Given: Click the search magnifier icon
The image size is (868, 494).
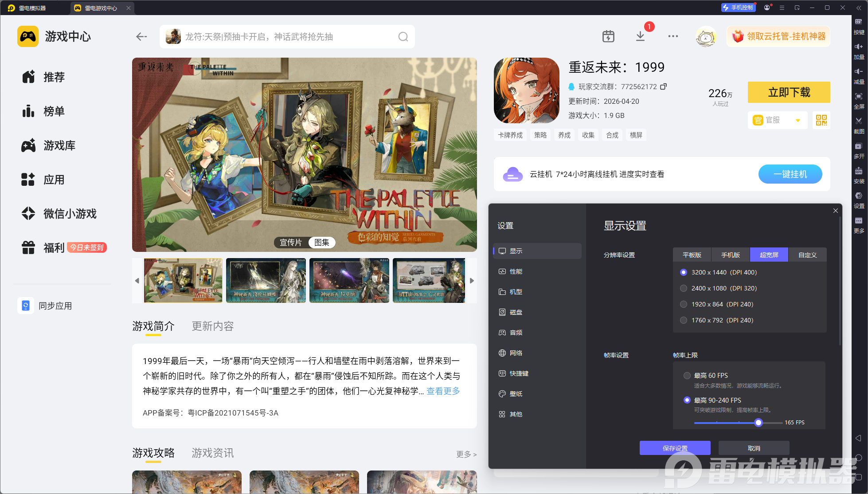Looking at the screenshot, I should (403, 37).
